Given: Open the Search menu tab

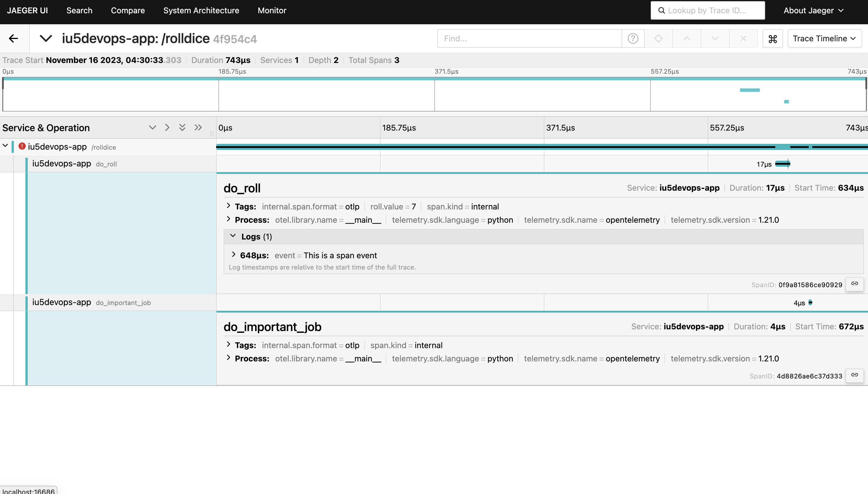Looking at the screenshot, I should pos(79,11).
